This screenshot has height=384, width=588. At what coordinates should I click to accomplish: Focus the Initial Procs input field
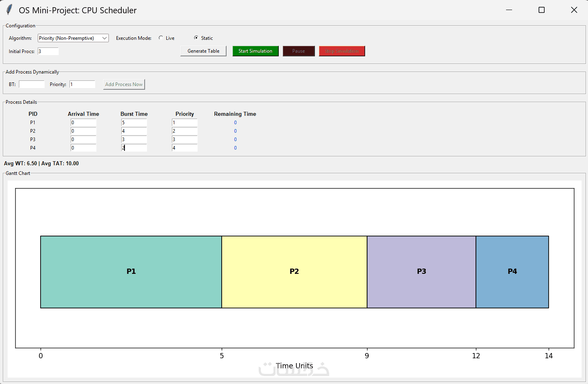(x=48, y=51)
